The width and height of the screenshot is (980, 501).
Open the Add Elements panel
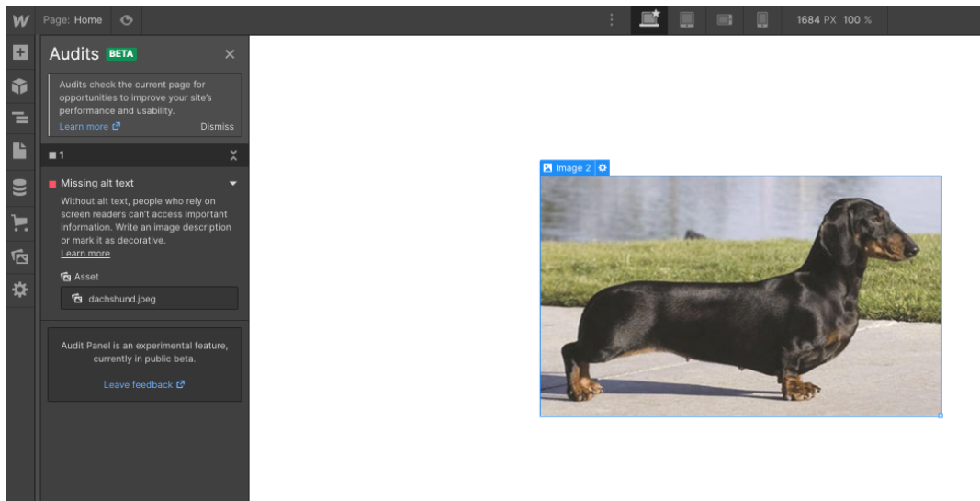pos(20,52)
